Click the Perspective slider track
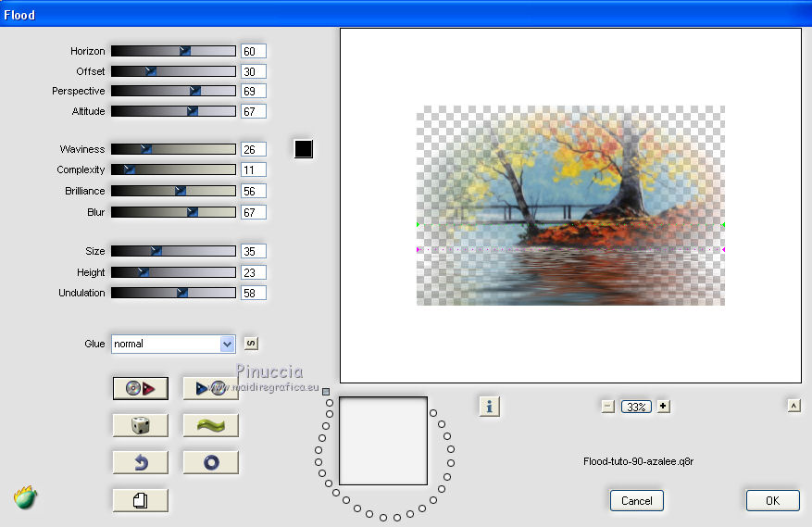 click(173, 91)
